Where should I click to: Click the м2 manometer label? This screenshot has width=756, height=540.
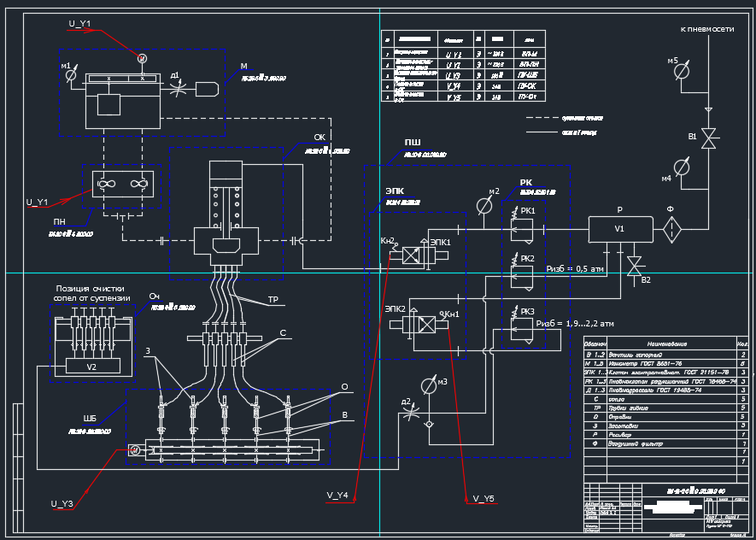[495, 191]
